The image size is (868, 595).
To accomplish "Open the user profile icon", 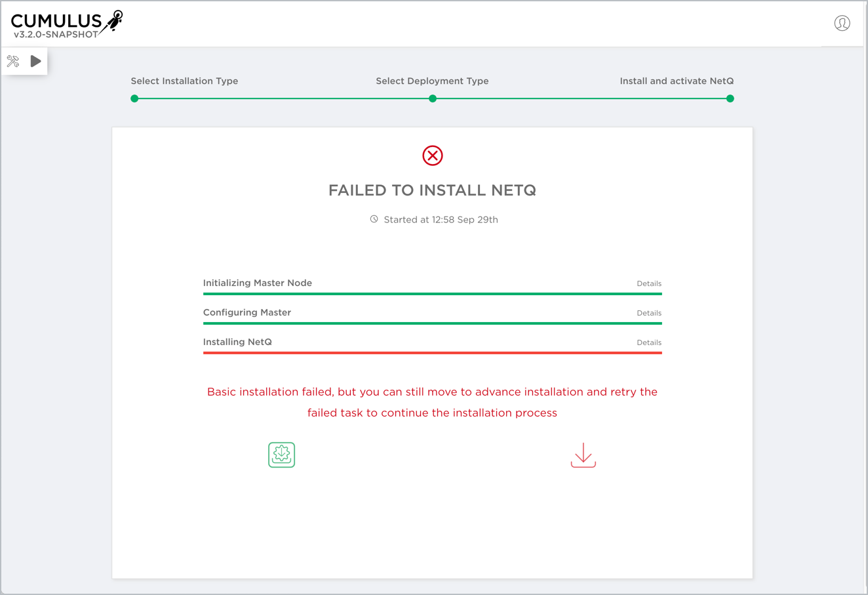I will coord(842,24).
